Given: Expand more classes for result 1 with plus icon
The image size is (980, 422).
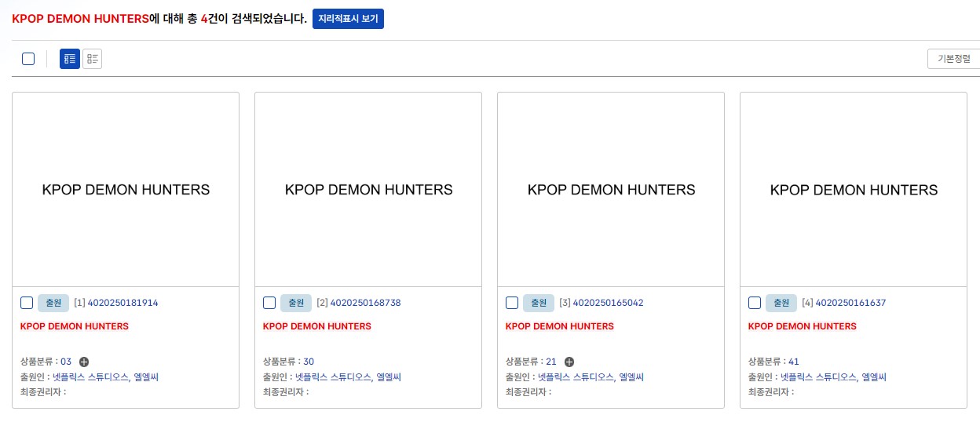Looking at the screenshot, I should [84, 362].
